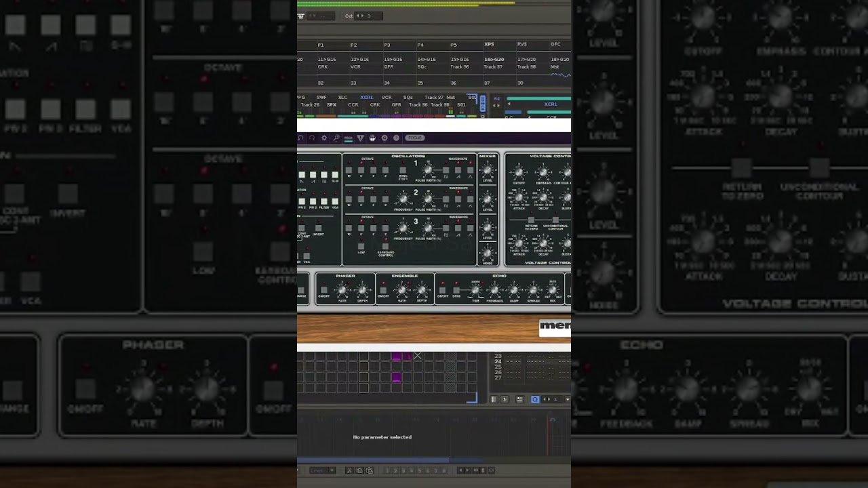Click the redo arrow icon in plugin toolbar
The image size is (868, 488).
click(x=312, y=138)
